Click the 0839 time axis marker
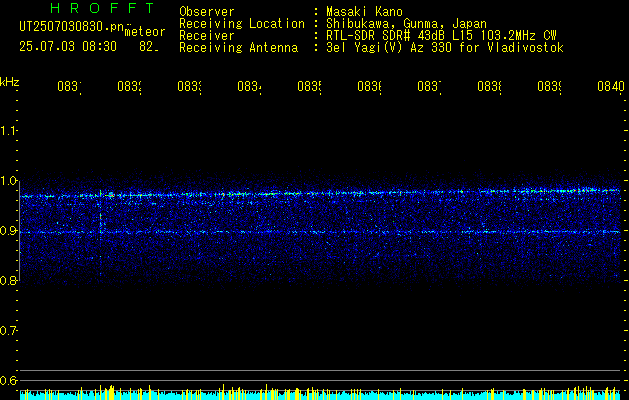Image resolution: width=629 pixels, height=400 pixels. click(x=549, y=87)
